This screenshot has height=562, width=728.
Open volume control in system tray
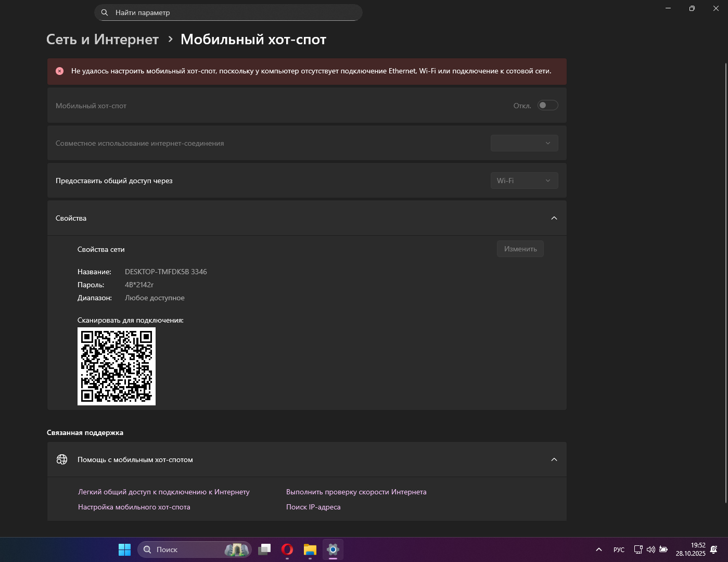(x=650, y=550)
